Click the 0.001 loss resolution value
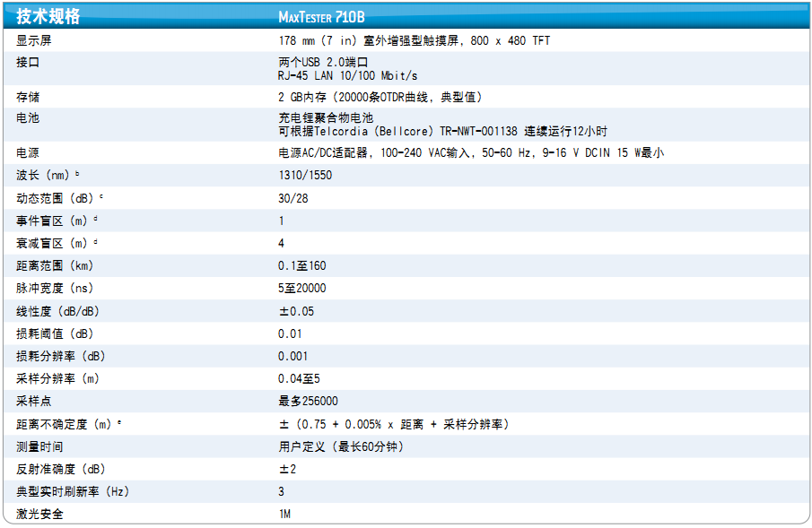Image resolution: width=812 pixels, height=528 pixels. coord(293,356)
